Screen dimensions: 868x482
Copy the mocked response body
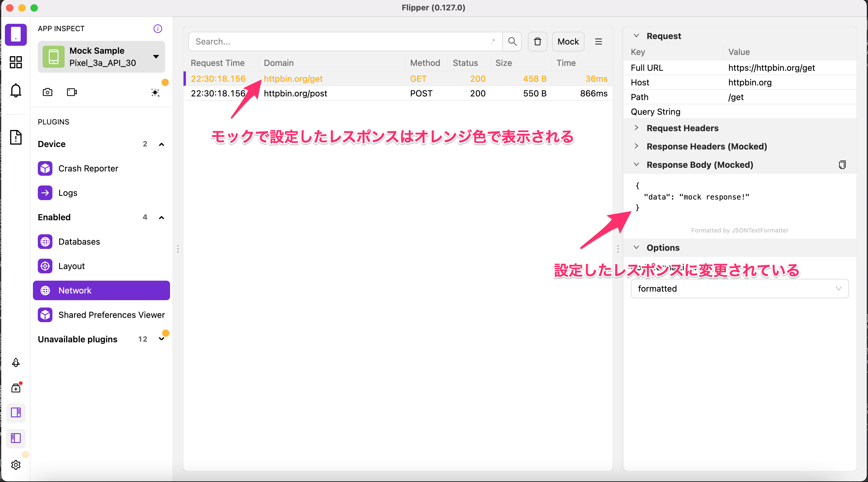pos(842,165)
